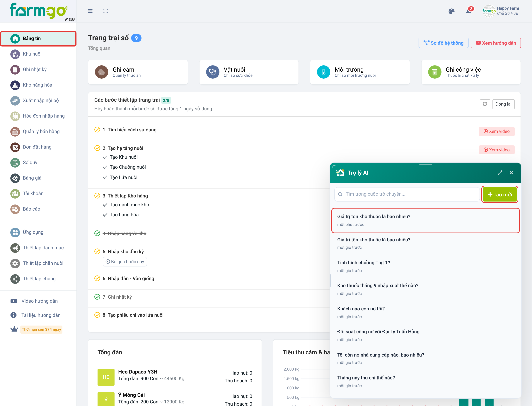The image size is (532, 406).
Task: Click the Thiết lập chung sliders icon
Action: (x=15, y=279)
